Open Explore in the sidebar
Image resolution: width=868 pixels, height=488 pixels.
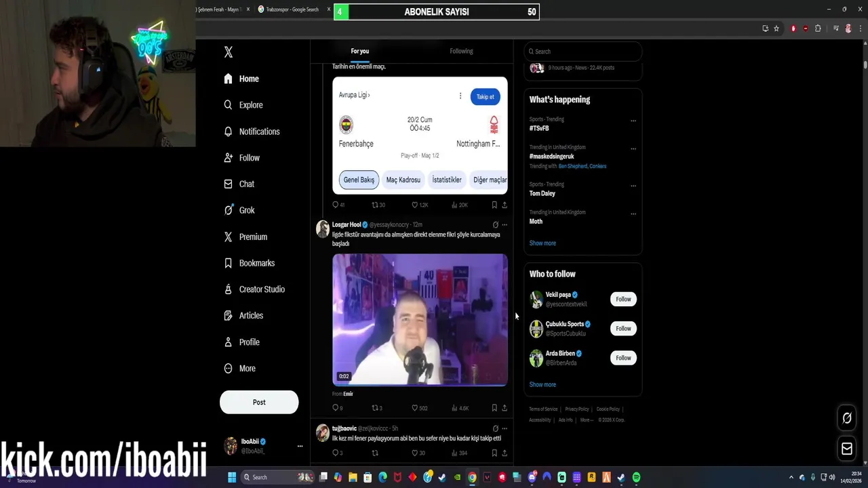[243, 105]
